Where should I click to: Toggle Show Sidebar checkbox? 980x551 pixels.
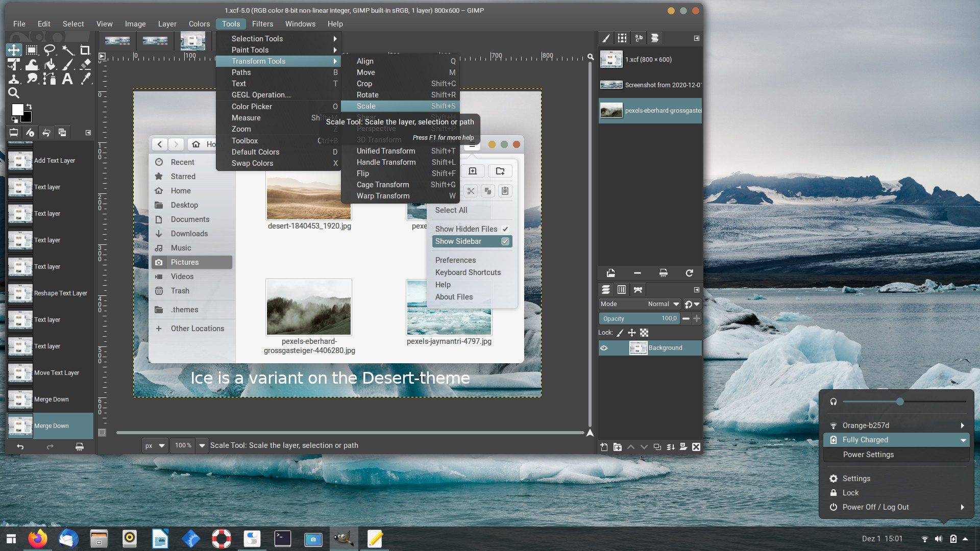[x=505, y=241]
